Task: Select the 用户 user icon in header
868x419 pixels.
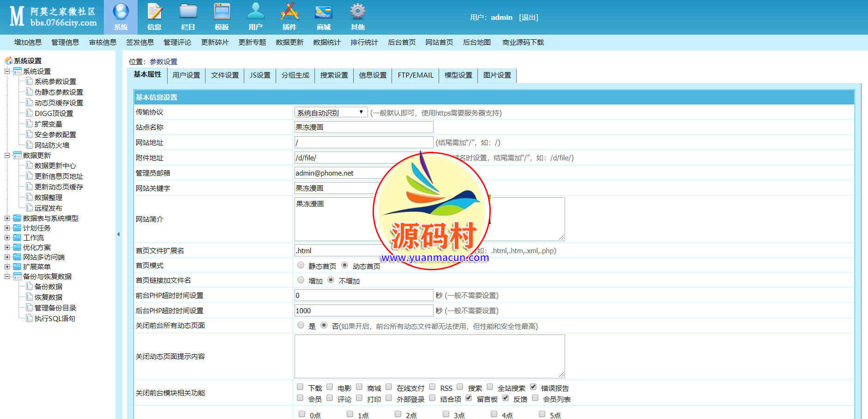Action: pos(255,12)
